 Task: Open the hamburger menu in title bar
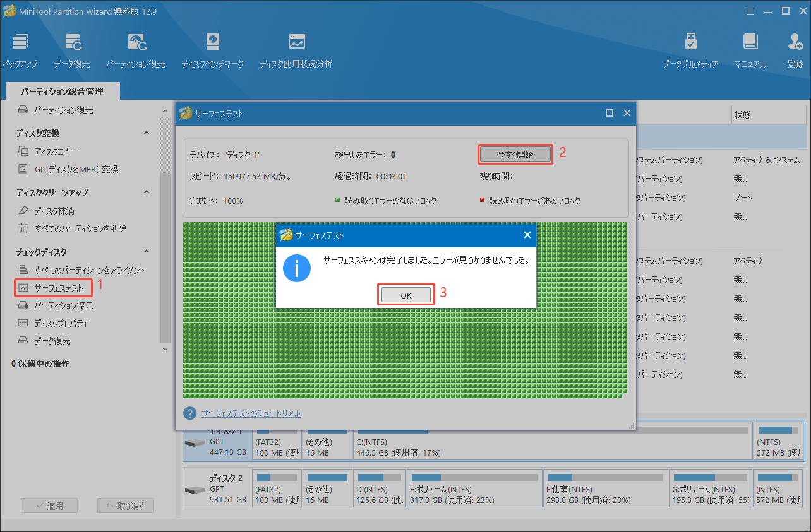click(x=750, y=11)
